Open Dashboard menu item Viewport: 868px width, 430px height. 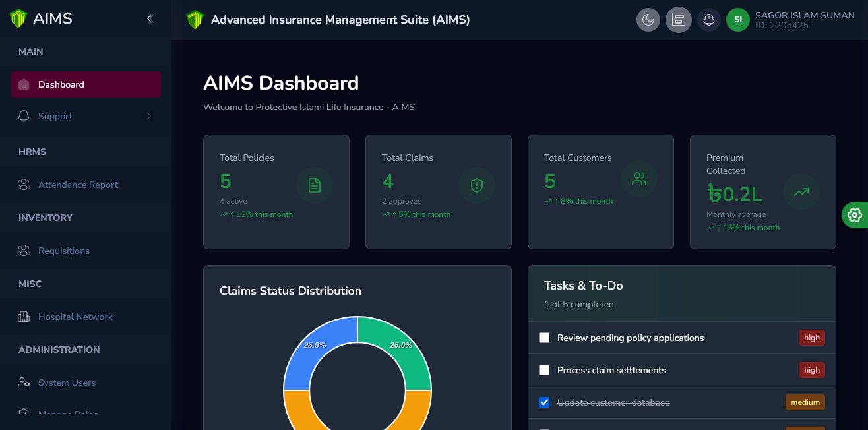pyautogui.click(x=86, y=84)
